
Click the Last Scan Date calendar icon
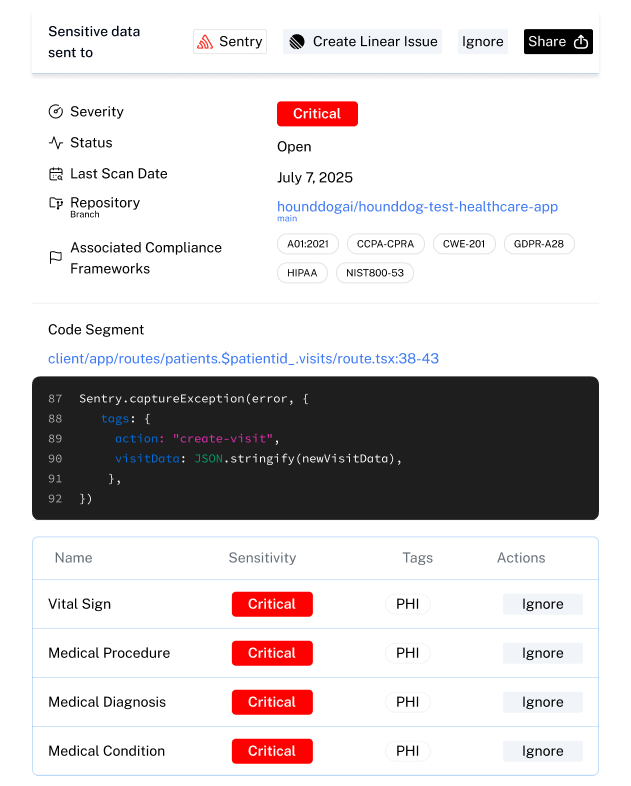pyautogui.click(x=56, y=174)
